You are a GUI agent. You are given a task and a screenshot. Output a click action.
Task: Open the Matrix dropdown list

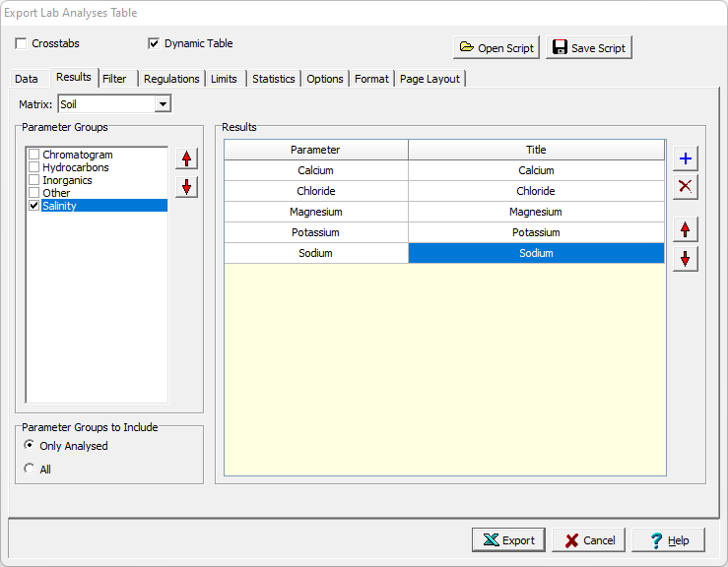click(163, 104)
